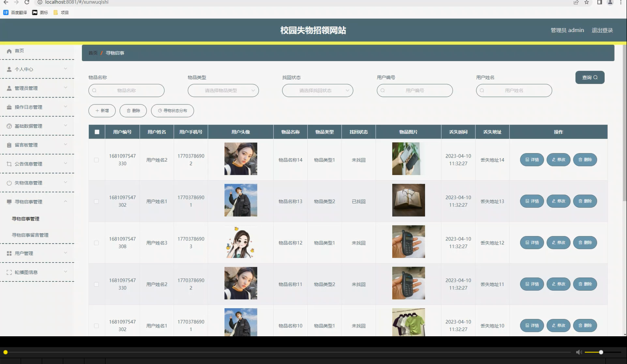The height and width of the screenshot is (364, 627).
Task: Expand 操作日志管理 chevron
Action: click(x=65, y=107)
